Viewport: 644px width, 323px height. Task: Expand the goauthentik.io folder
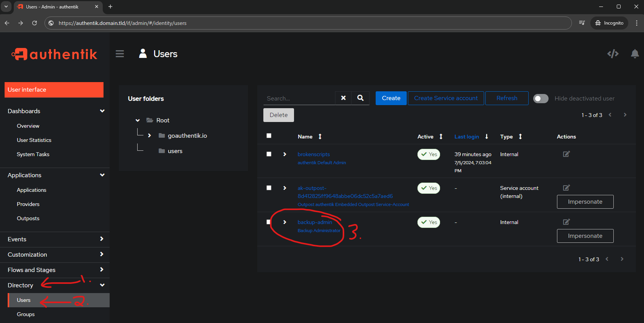coord(149,135)
